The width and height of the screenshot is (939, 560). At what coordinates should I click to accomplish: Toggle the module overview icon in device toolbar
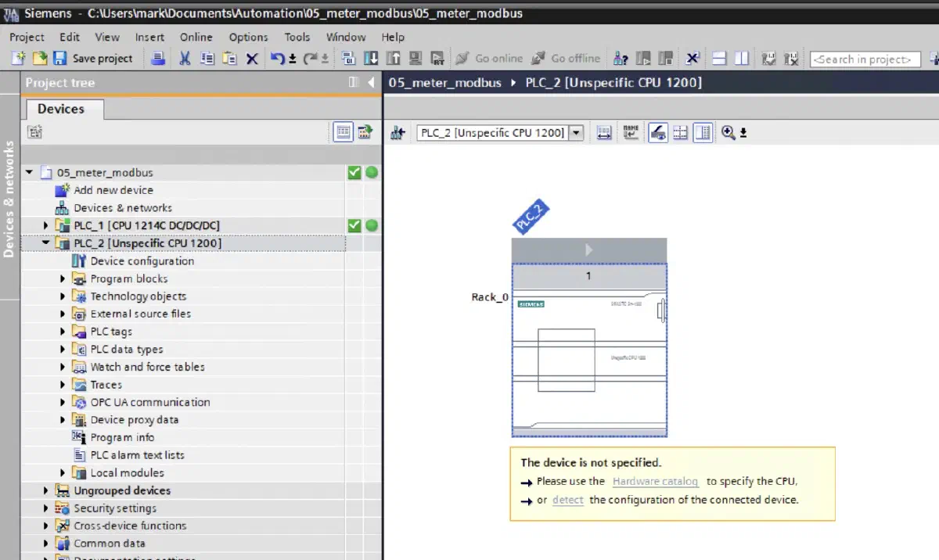click(x=703, y=133)
